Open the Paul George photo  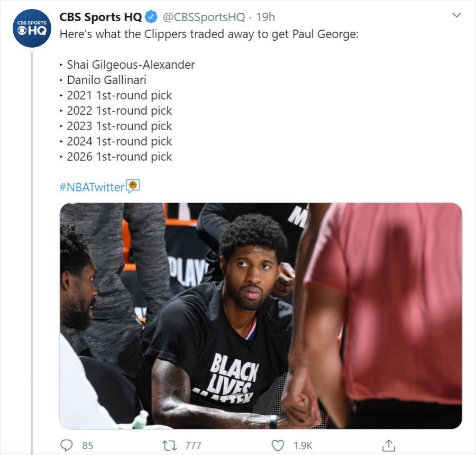[261, 316]
